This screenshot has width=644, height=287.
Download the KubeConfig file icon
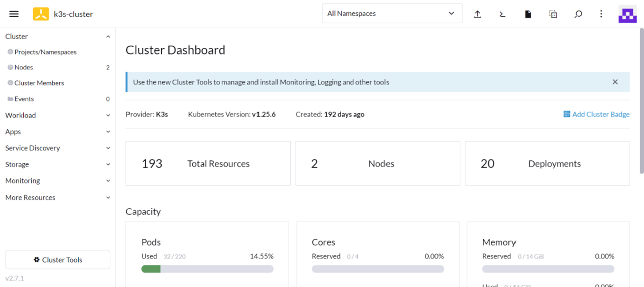tap(528, 14)
